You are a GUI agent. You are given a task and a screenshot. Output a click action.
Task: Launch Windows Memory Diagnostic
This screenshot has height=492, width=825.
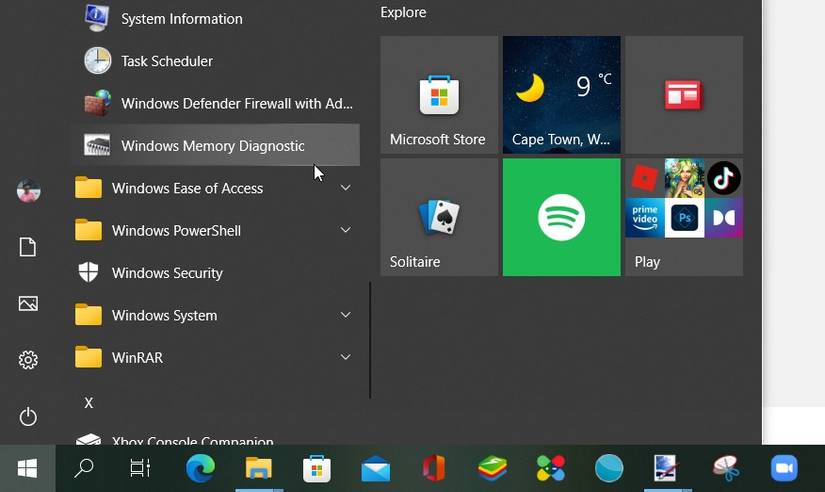tap(215, 145)
